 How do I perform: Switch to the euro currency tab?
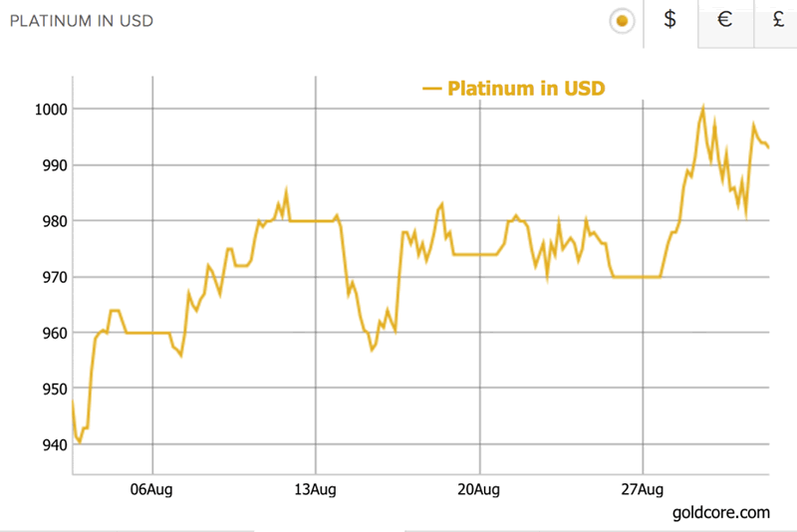pyautogui.click(x=725, y=21)
